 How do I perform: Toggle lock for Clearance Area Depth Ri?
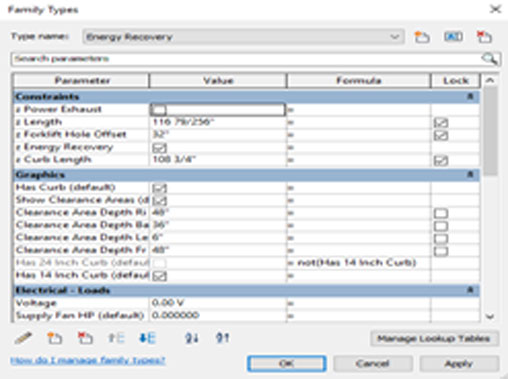pyautogui.click(x=441, y=213)
